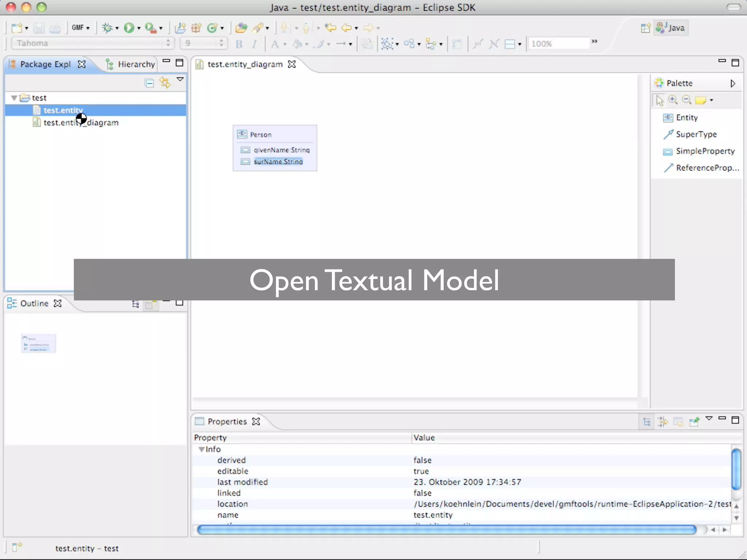The width and height of the screenshot is (747, 560).
Task: Show hidden toolbar items chevron
Action: [x=595, y=41]
